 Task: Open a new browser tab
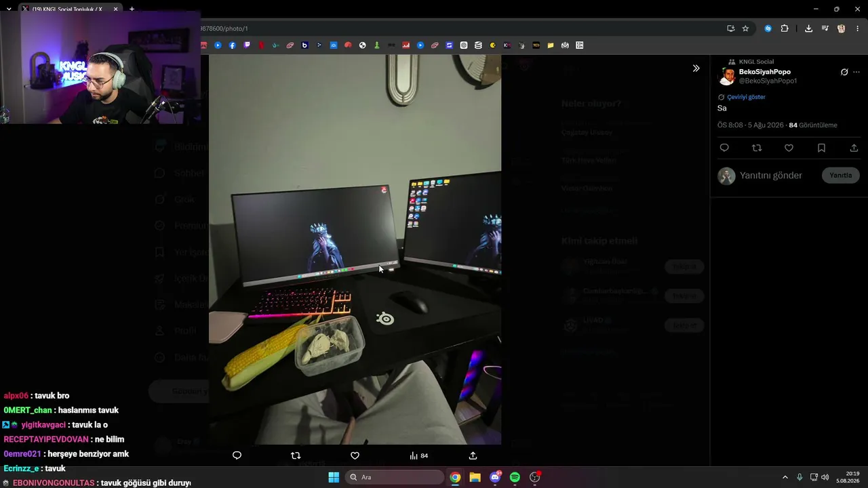click(132, 9)
